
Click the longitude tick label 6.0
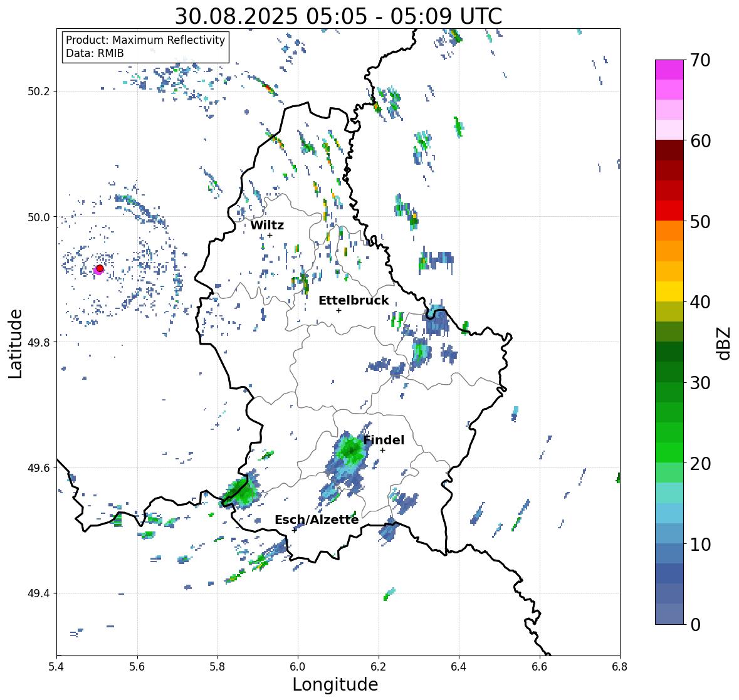click(x=298, y=667)
